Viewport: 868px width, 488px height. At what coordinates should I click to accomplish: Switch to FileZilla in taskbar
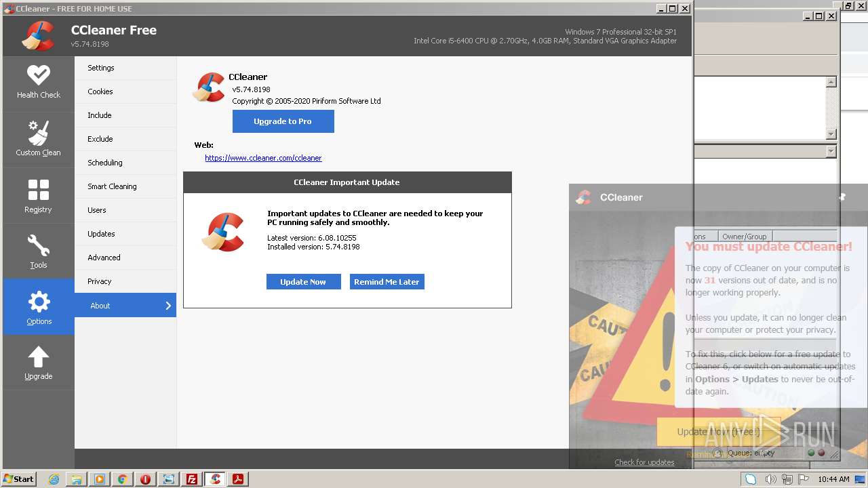coord(192,479)
